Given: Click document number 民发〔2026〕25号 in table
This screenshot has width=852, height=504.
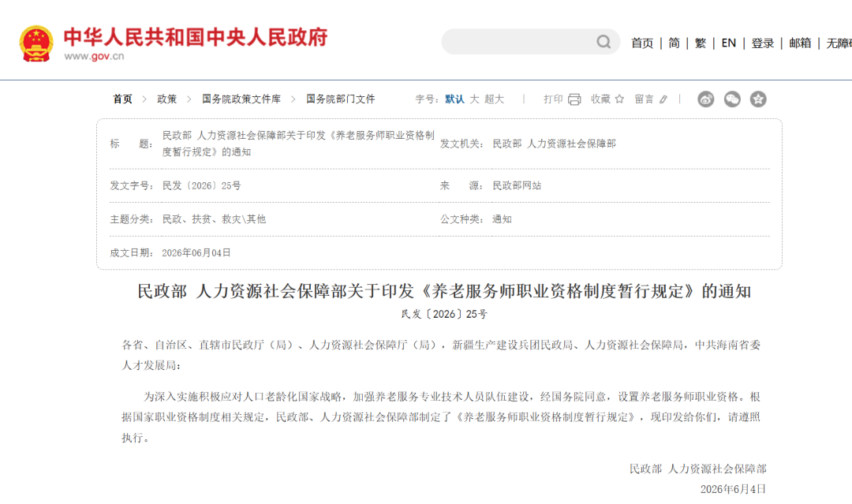Looking at the screenshot, I should [x=202, y=185].
